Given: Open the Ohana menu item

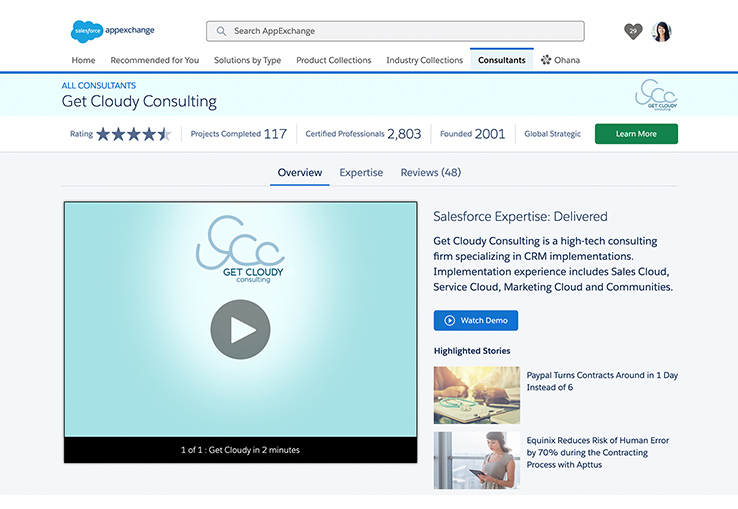Looking at the screenshot, I should click(x=561, y=60).
